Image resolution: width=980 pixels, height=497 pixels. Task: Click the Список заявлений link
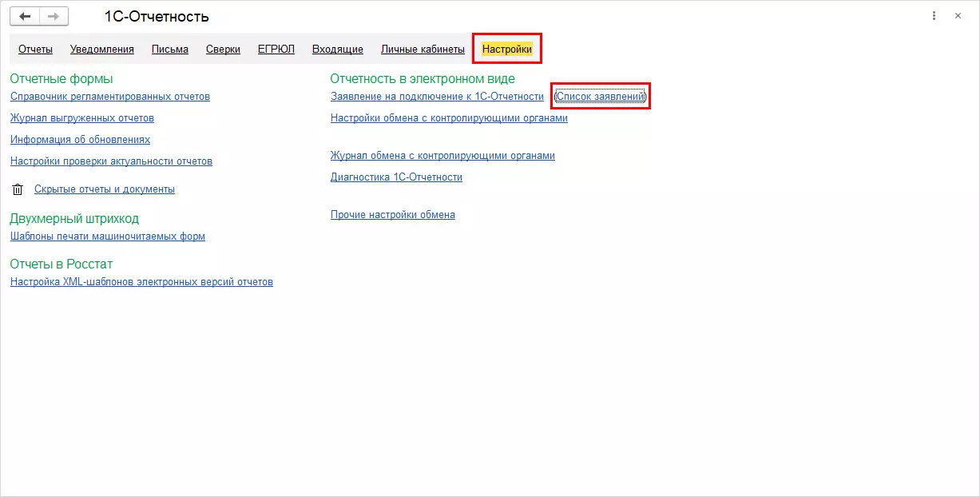[601, 97]
